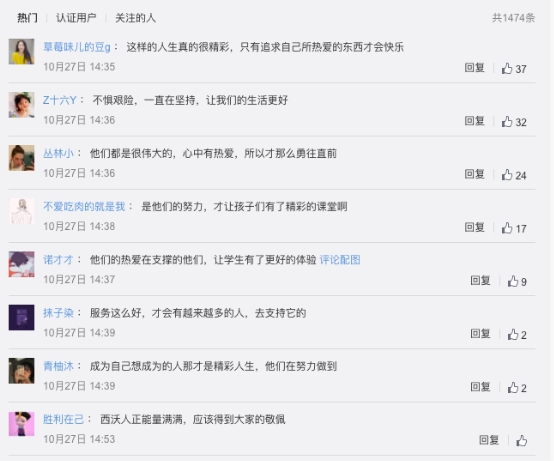Like the comment by 草莓味儿的豆g

pos(514,68)
